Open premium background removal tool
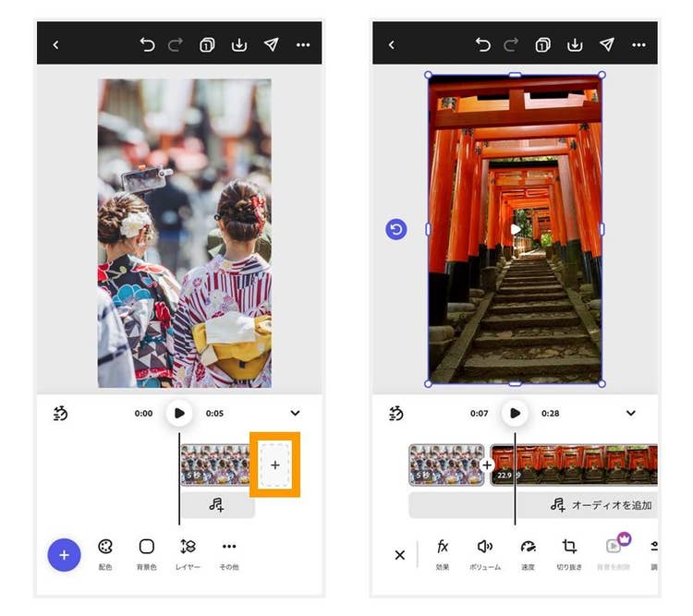Image resolution: width=693 pixels, height=616 pixels. (614, 552)
